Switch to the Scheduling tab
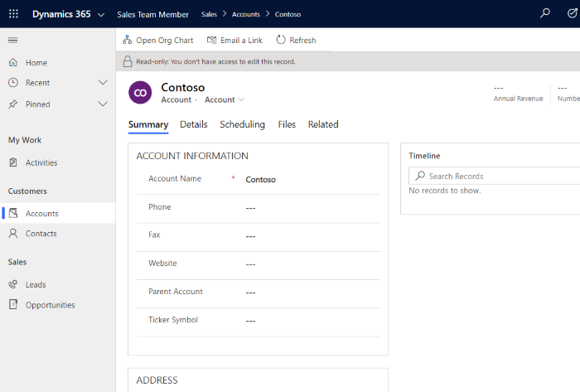Image resolution: width=580 pixels, height=392 pixels. pos(242,124)
